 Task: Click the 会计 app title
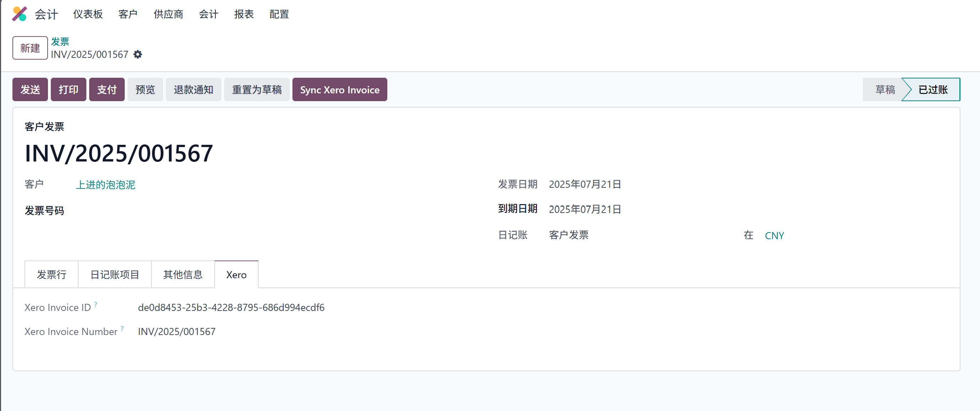click(47, 15)
